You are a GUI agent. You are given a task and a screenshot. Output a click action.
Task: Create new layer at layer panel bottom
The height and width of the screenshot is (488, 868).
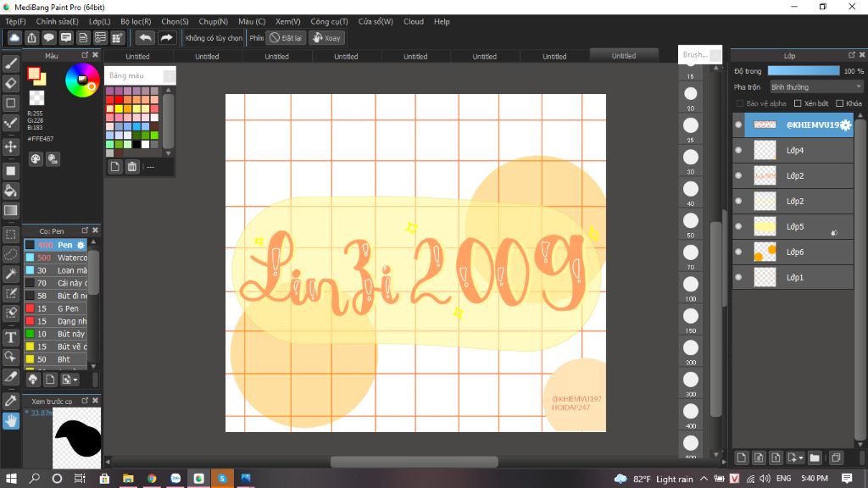tap(741, 457)
